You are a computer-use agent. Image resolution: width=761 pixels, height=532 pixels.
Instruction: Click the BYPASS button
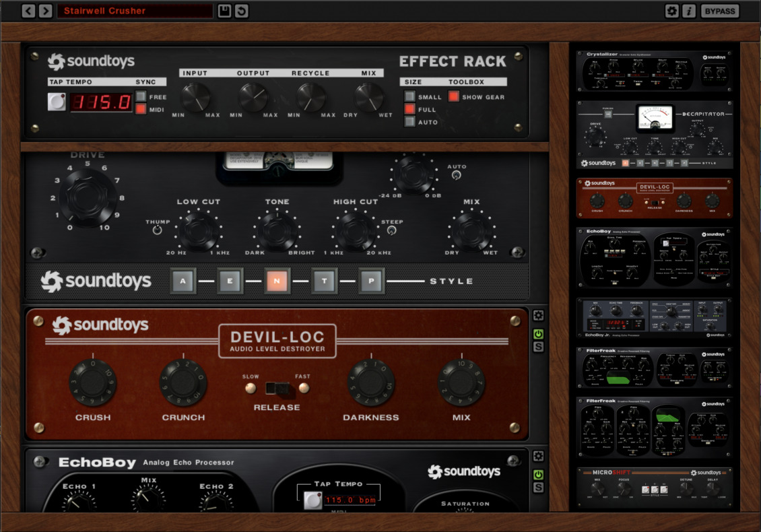720,11
